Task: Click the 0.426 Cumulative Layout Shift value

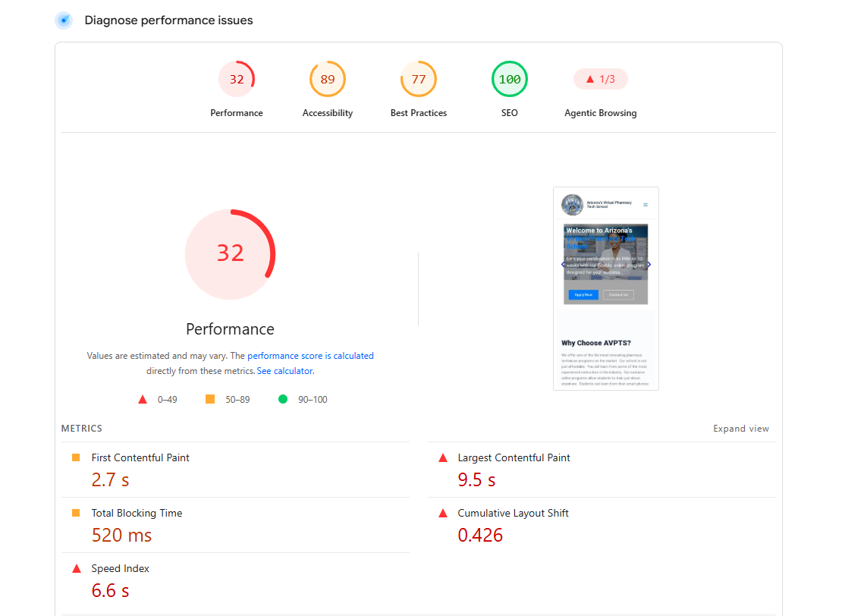Action: click(480, 536)
